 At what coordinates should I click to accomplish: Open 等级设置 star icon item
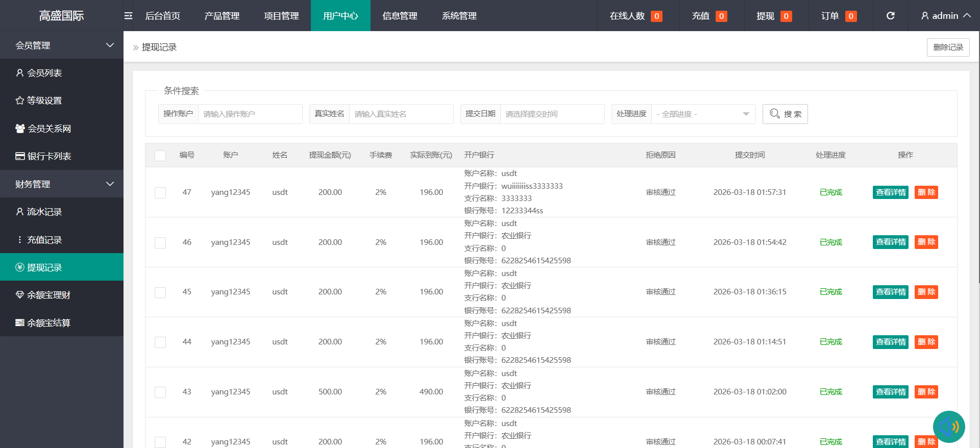point(20,101)
